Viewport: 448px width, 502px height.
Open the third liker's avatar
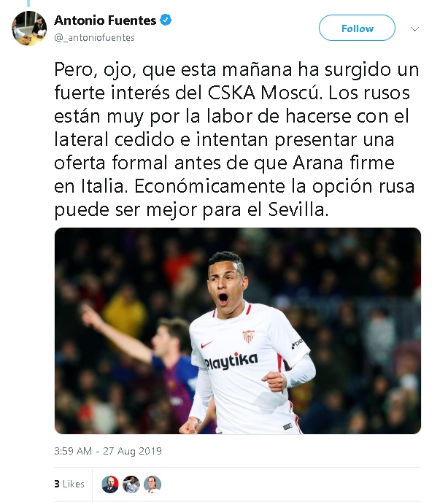(152, 484)
